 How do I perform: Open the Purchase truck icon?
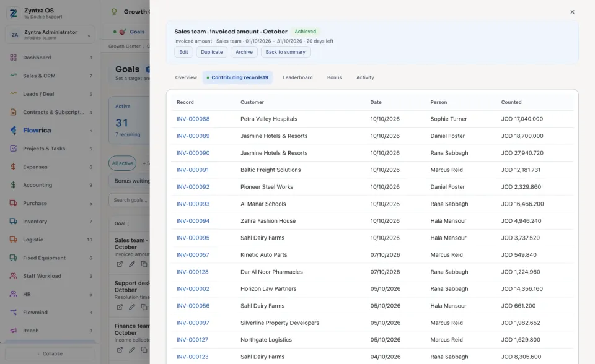[x=13, y=203]
